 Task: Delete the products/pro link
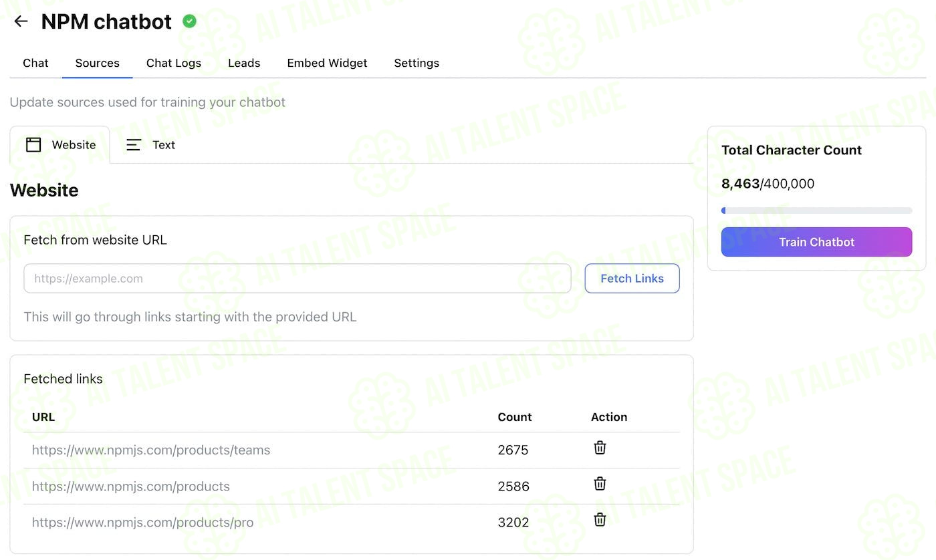600,519
